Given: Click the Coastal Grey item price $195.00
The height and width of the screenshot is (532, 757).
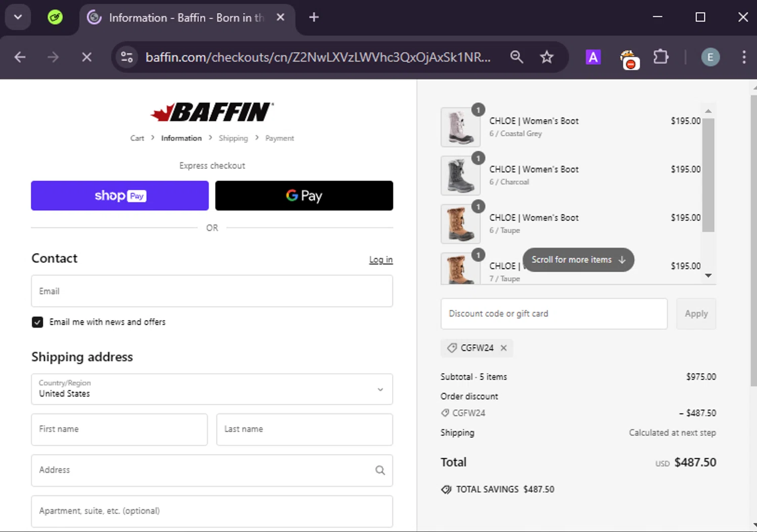Looking at the screenshot, I should (685, 121).
